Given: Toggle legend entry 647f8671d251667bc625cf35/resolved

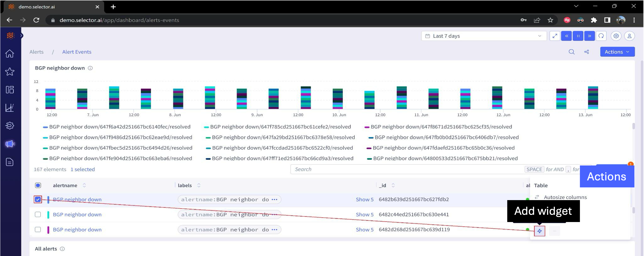Looking at the screenshot, I should [438, 127].
